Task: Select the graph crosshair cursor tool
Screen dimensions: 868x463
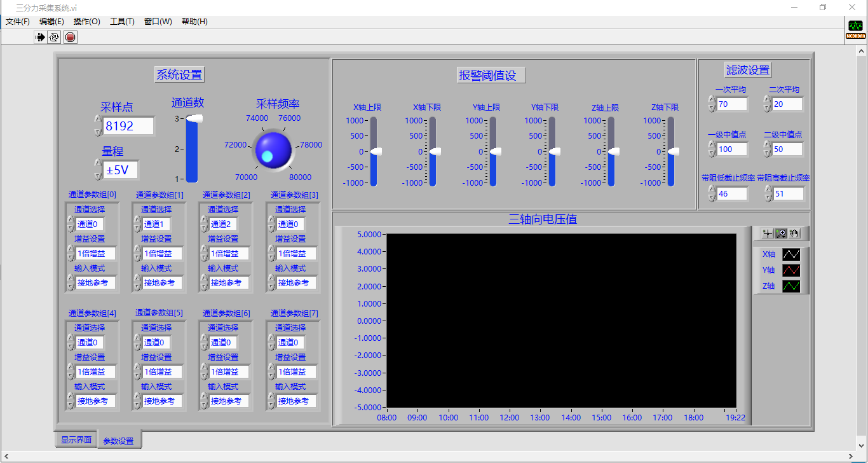Action: point(768,233)
